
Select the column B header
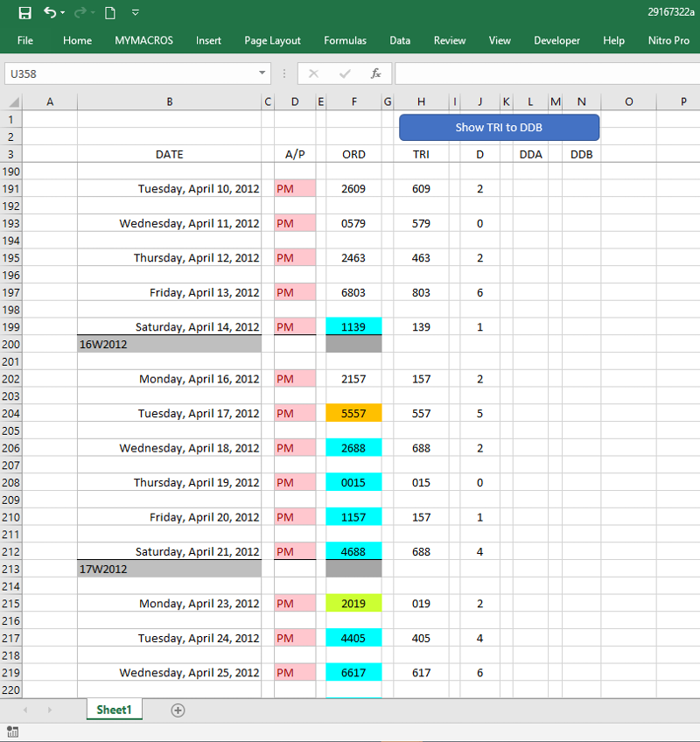pyautogui.click(x=169, y=101)
